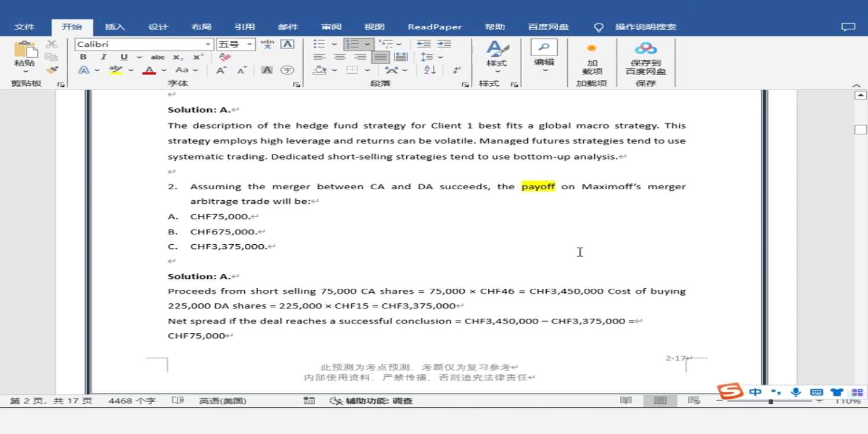Center align the paragraph

[340, 57]
